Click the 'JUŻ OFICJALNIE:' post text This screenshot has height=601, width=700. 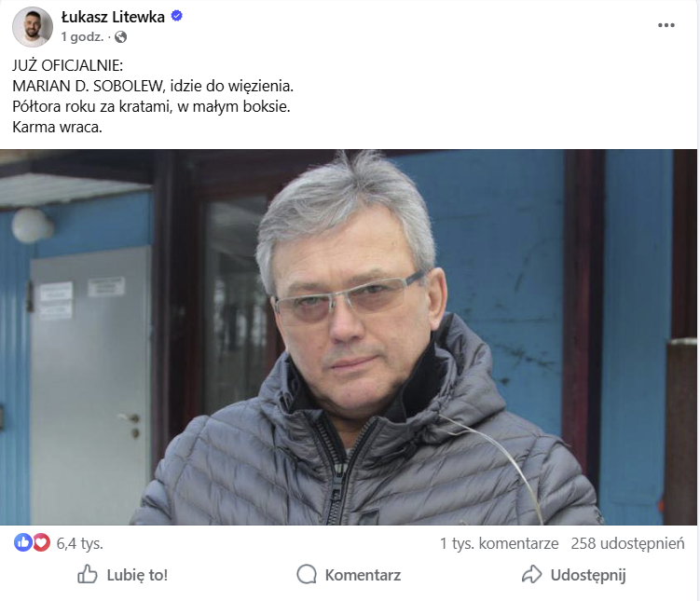(67, 65)
